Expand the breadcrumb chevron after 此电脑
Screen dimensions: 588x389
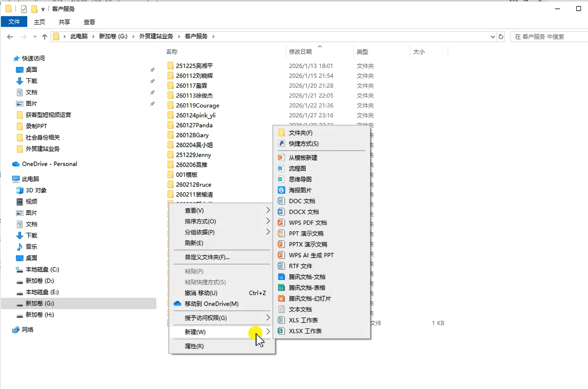tap(93, 36)
